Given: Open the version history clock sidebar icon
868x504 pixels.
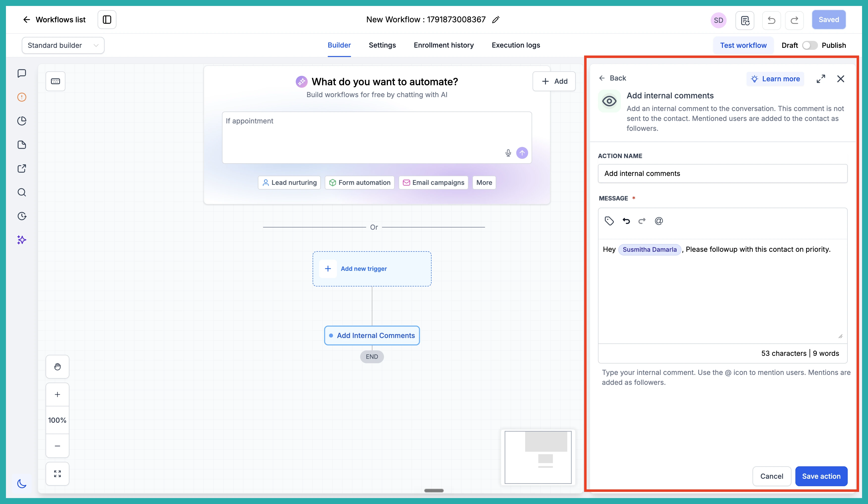Looking at the screenshot, I should click(22, 216).
